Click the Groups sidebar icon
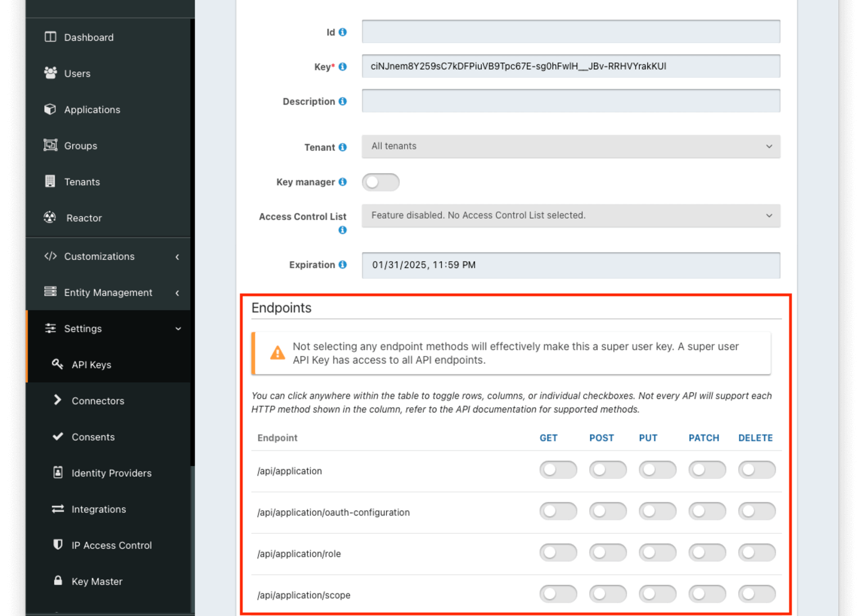864x616 pixels. pyautogui.click(x=50, y=145)
